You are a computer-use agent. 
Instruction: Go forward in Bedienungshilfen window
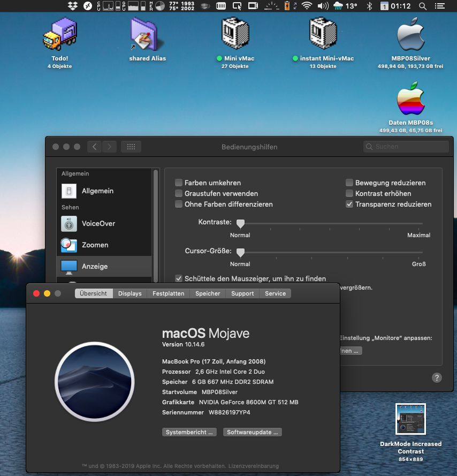point(109,147)
